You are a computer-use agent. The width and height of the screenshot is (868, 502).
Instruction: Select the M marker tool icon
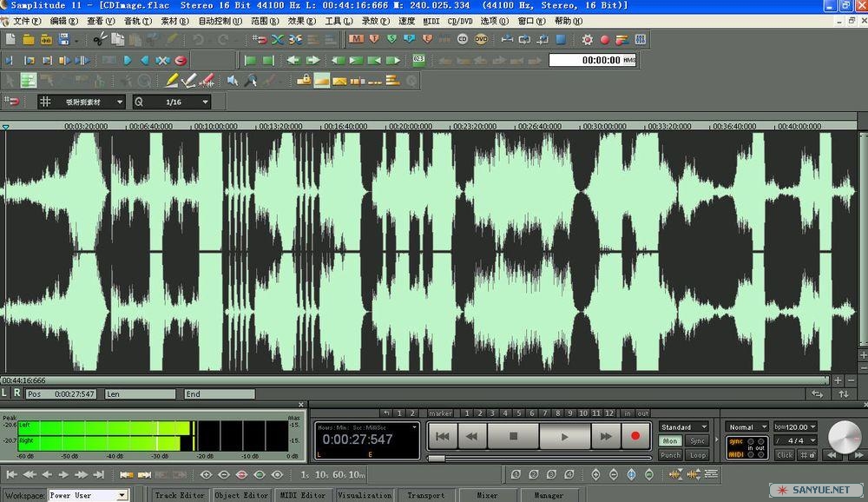coord(356,39)
